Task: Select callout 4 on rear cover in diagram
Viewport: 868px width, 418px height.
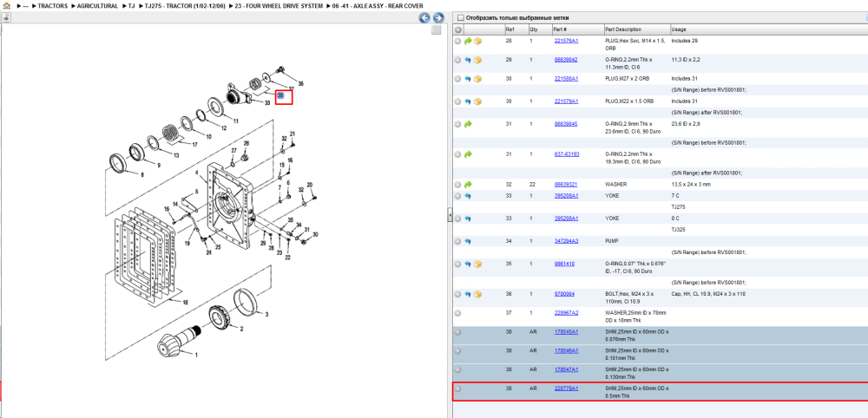Action: click(195, 173)
